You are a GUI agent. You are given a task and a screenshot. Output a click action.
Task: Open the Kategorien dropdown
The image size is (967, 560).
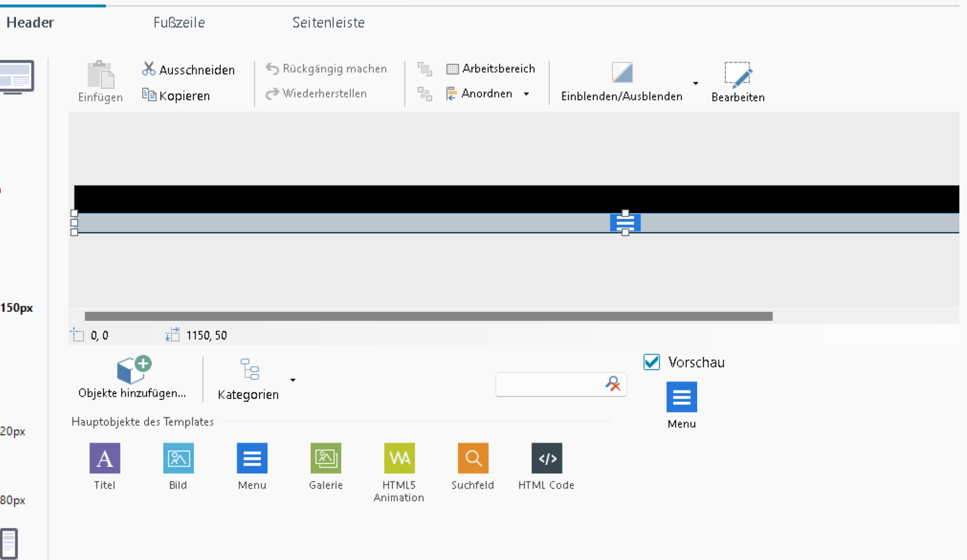point(293,380)
